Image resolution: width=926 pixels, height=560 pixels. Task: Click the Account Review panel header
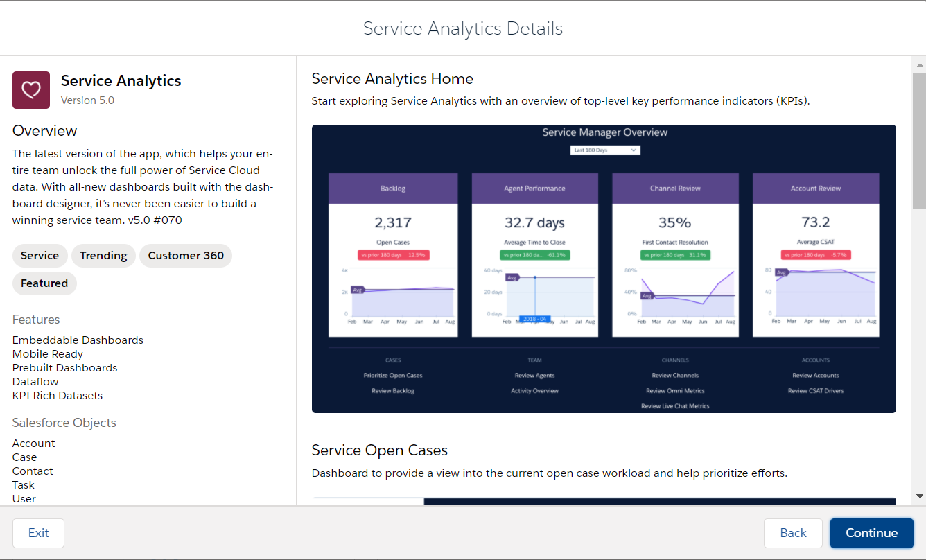coord(816,189)
